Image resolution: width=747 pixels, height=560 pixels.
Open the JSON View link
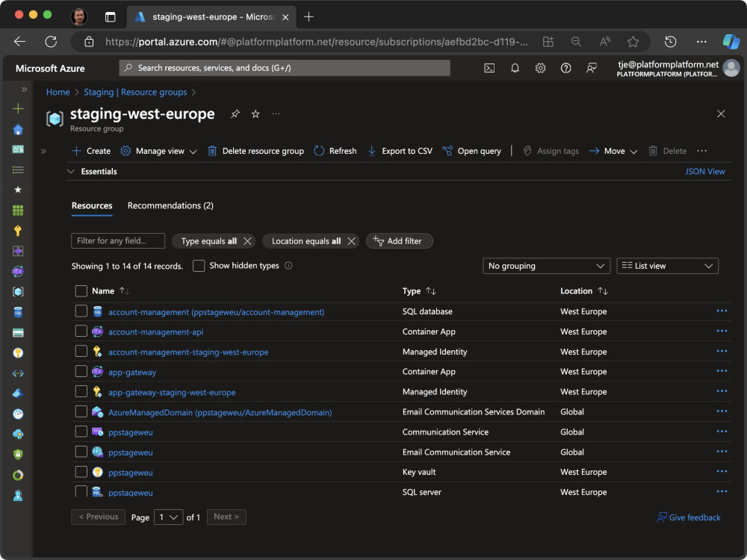[705, 172]
